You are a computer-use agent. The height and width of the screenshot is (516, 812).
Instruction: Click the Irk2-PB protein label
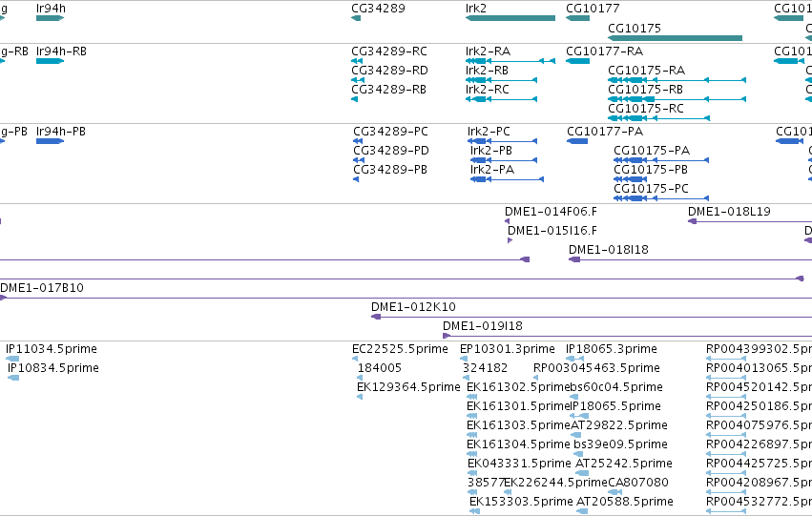(x=491, y=151)
